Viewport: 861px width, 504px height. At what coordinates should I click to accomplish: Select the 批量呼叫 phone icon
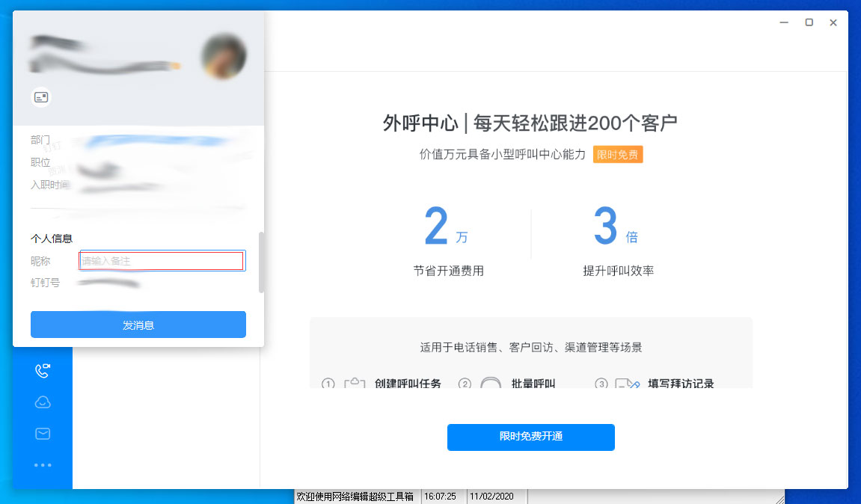(x=490, y=384)
